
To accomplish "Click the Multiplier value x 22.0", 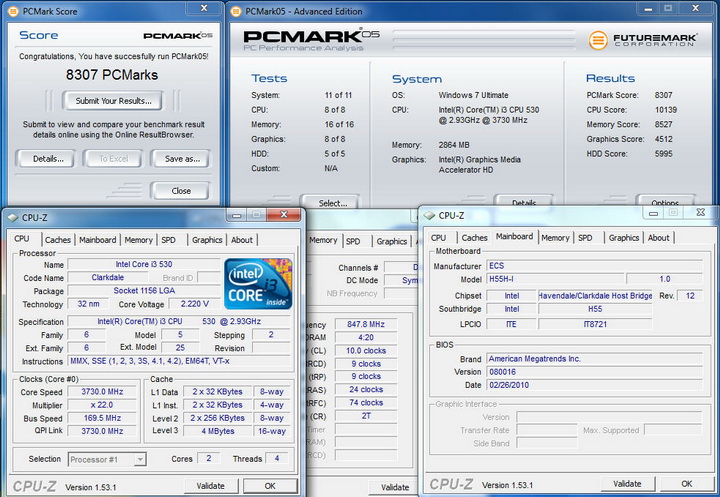I will (x=102, y=405).
